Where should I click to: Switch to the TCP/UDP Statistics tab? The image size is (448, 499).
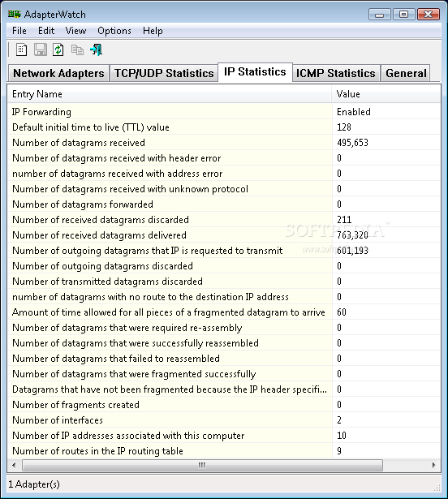click(164, 73)
